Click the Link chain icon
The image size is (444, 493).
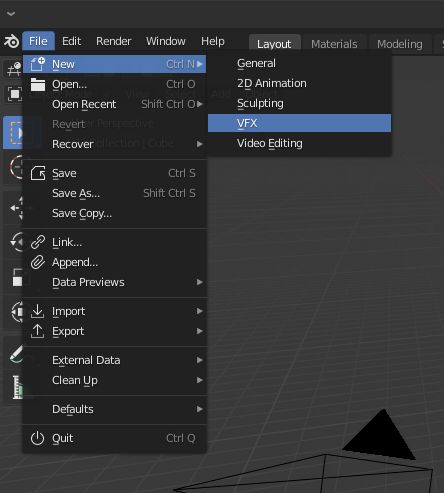tap(38, 242)
